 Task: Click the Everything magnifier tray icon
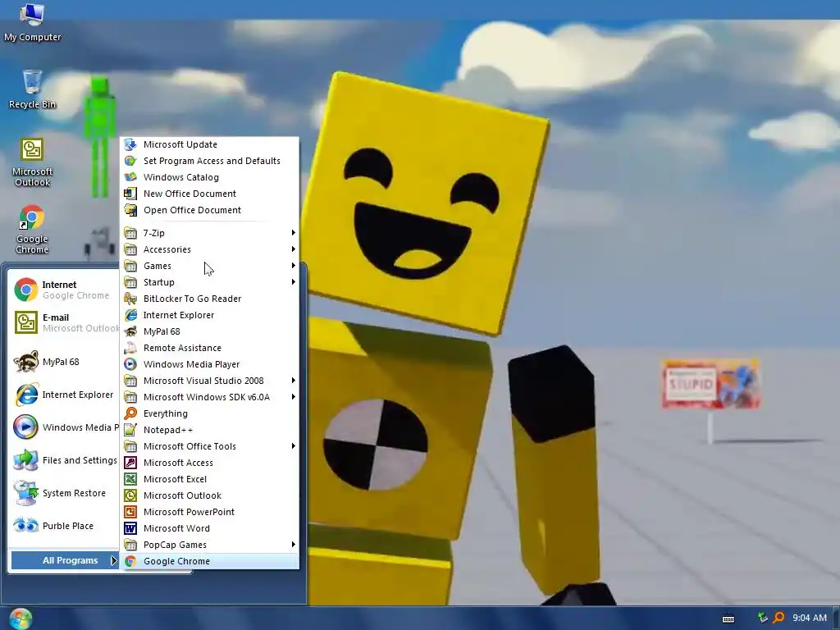779,618
